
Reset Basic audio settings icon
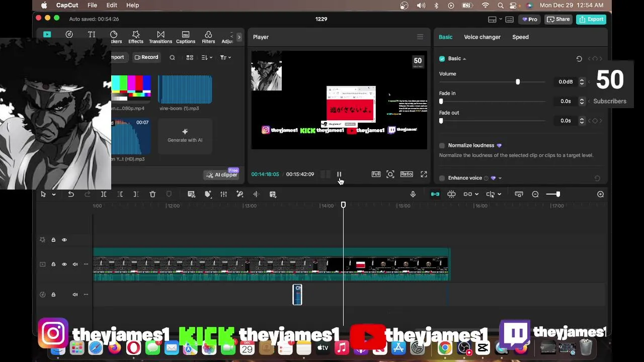pos(579,59)
